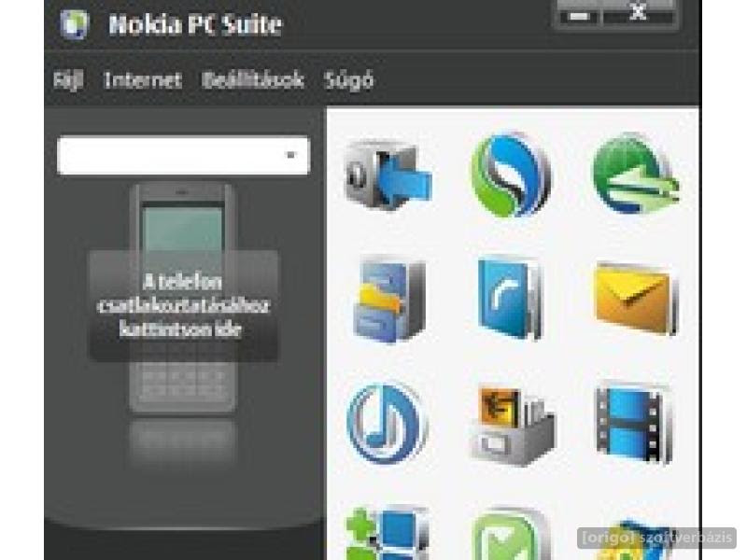Image resolution: width=747 pixels, height=560 pixels.
Task: Open the Video film strip icon
Action: pos(634,424)
